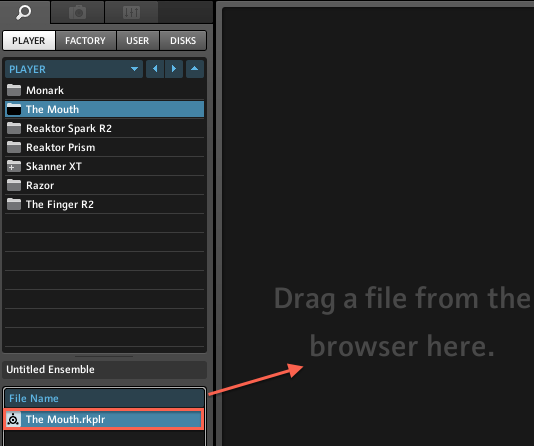Select the Reaktor Prism folder
Viewport: 534px width, 446px height.
coord(105,147)
